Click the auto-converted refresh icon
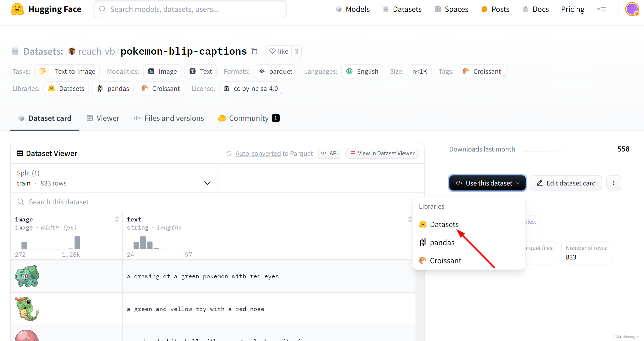 pos(229,153)
